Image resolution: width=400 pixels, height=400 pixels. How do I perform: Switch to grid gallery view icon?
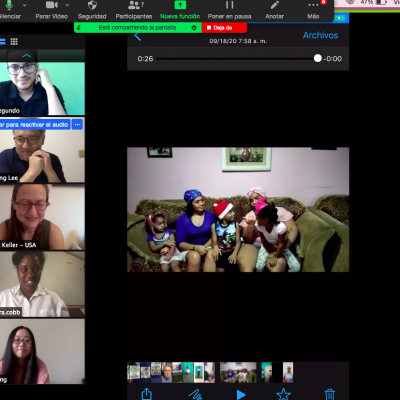tap(14, 42)
